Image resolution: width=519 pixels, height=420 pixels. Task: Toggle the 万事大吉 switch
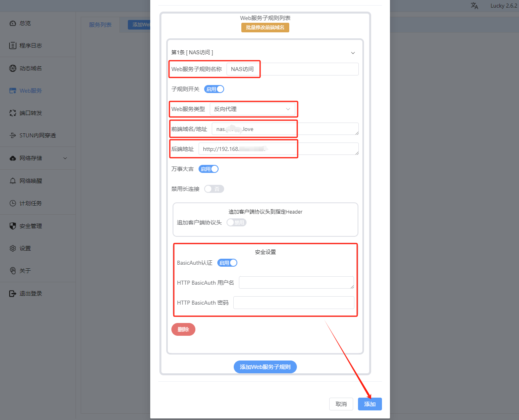point(209,169)
